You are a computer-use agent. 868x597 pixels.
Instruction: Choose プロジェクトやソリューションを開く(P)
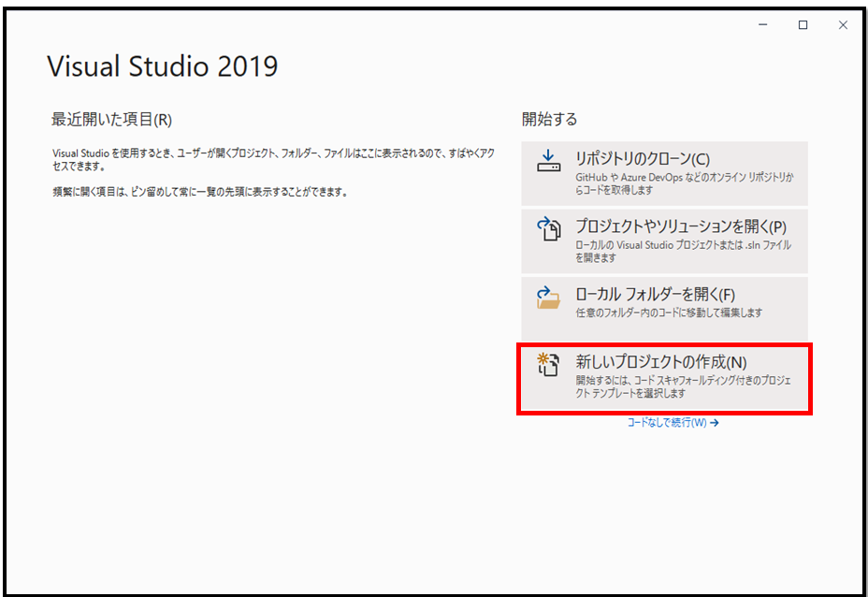664,240
